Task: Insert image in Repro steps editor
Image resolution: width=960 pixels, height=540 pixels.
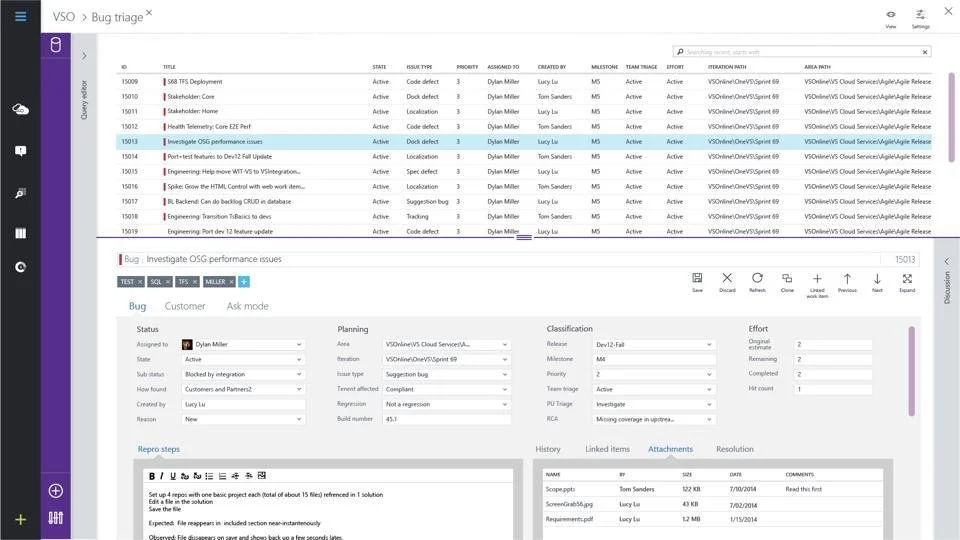Action: [x=262, y=476]
